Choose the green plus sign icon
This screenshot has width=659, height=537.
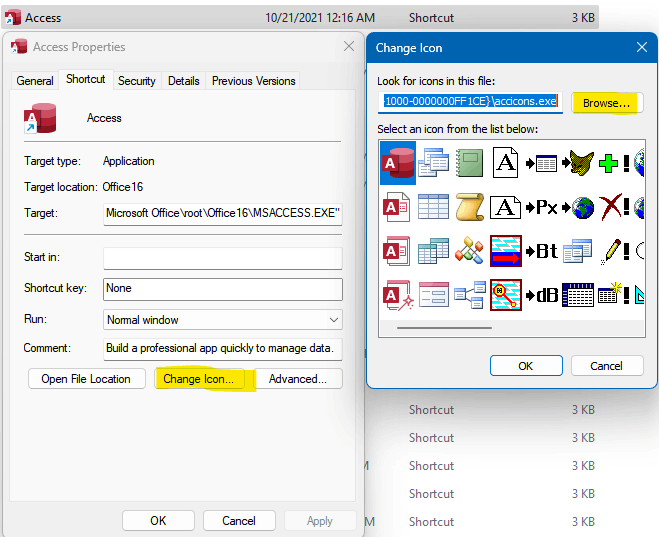click(x=608, y=163)
